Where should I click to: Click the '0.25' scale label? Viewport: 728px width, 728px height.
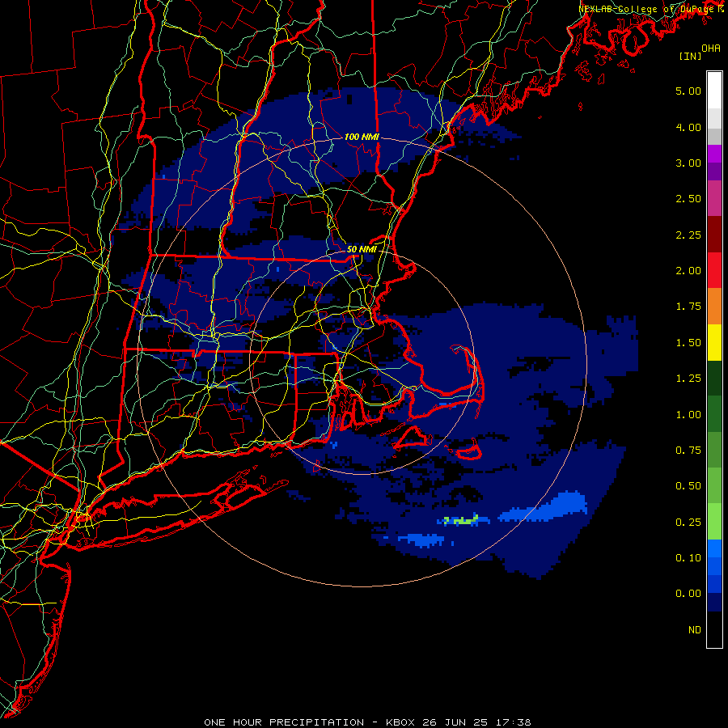(x=688, y=523)
